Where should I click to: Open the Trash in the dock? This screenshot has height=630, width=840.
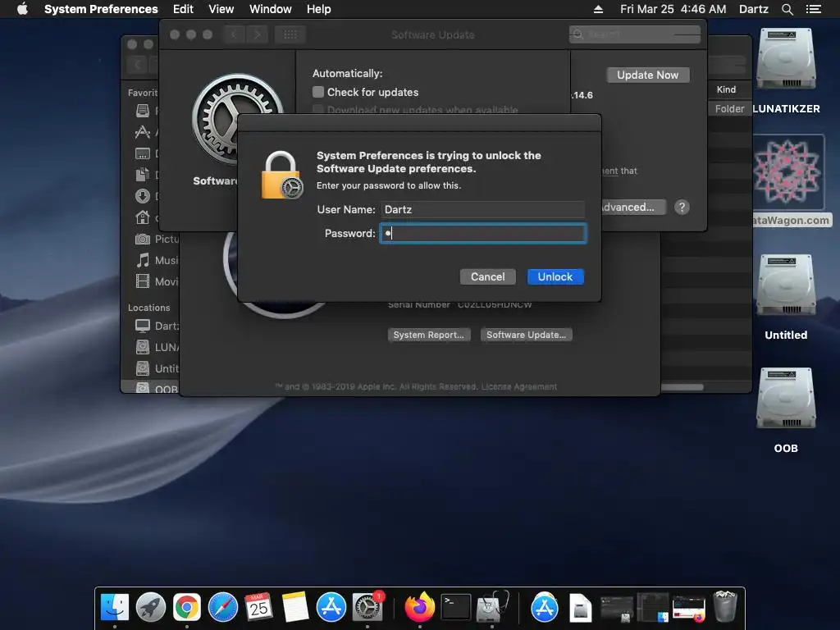(725, 606)
